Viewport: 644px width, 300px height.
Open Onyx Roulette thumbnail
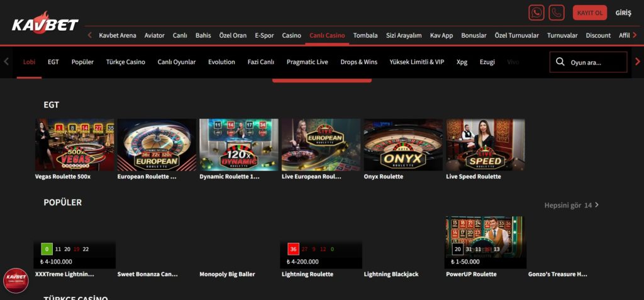(x=403, y=145)
